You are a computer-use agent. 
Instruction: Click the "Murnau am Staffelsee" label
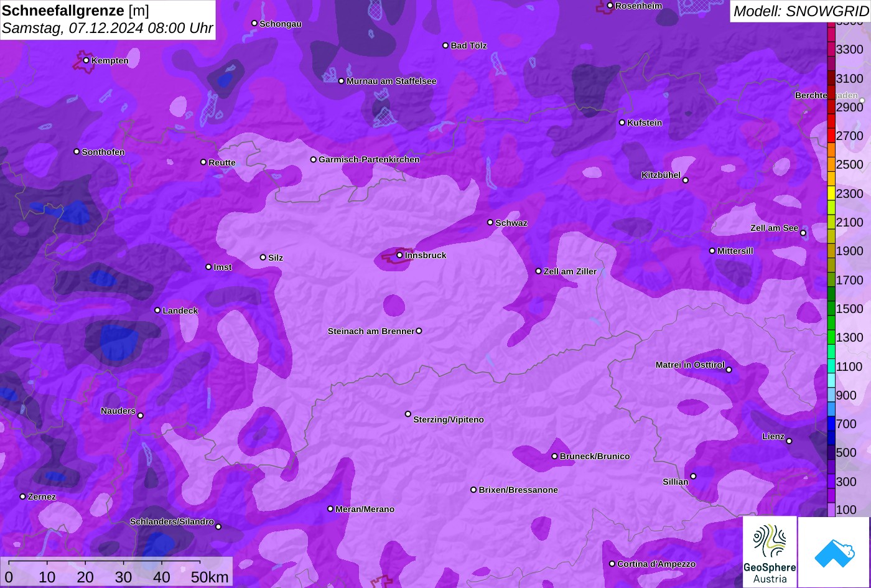[391, 81]
